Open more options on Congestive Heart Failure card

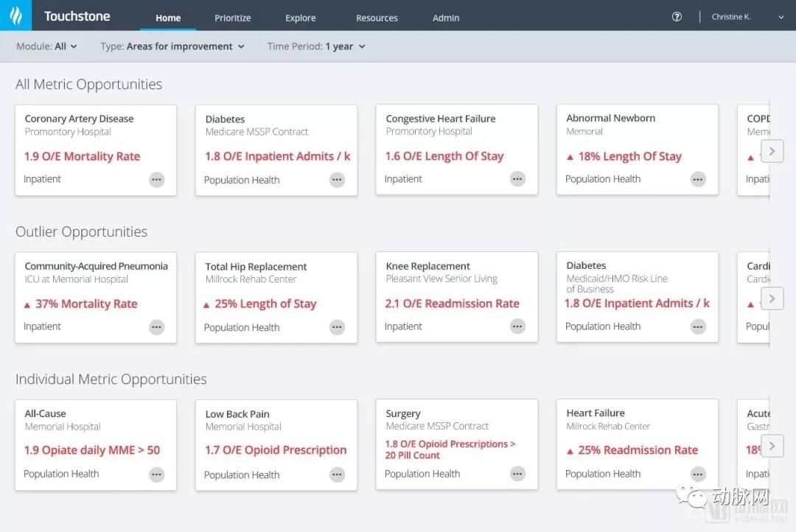coord(517,179)
